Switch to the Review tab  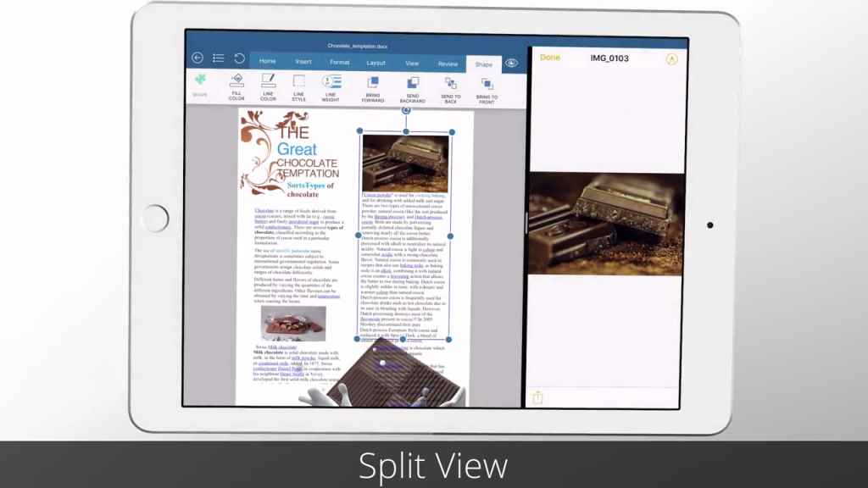pyautogui.click(x=448, y=64)
